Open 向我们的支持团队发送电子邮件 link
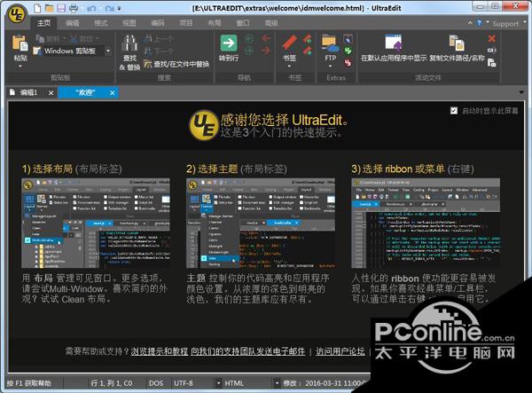This screenshot has height=393, width=532. pos(247,351)
